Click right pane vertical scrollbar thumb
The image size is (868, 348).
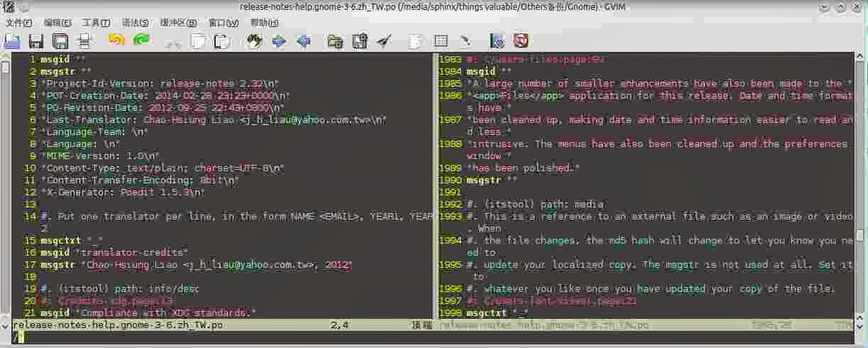point(861,235)
